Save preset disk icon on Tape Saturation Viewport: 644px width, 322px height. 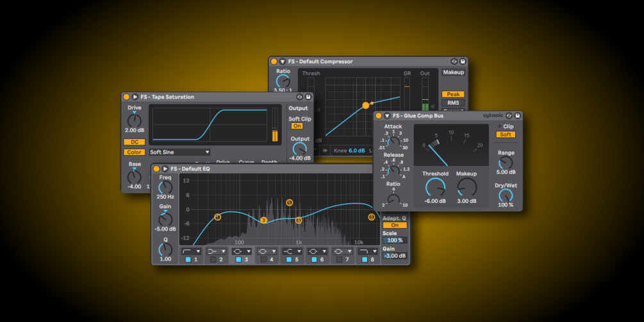(x=308, y=97)
